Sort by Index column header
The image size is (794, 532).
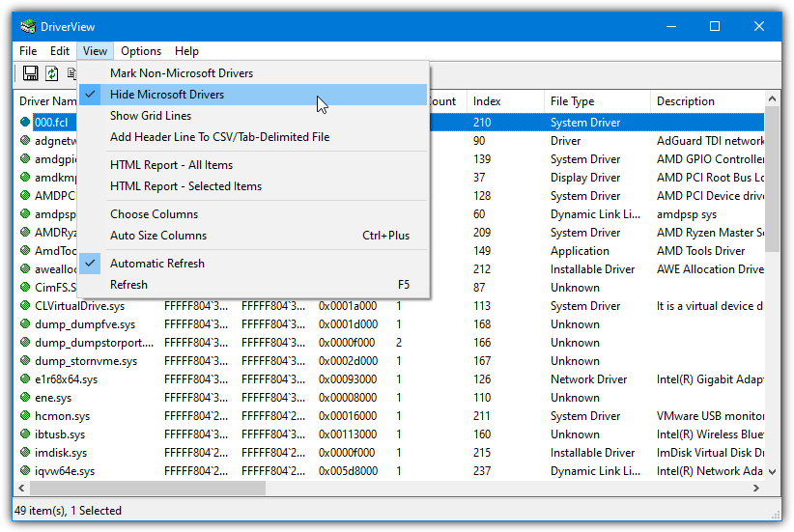(x=505, y=101)
